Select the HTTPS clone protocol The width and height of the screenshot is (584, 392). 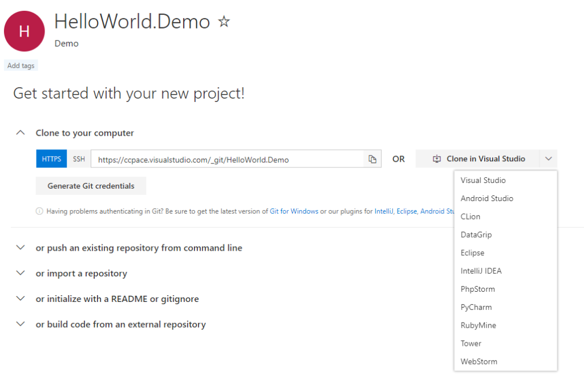[x=51, y=159]
